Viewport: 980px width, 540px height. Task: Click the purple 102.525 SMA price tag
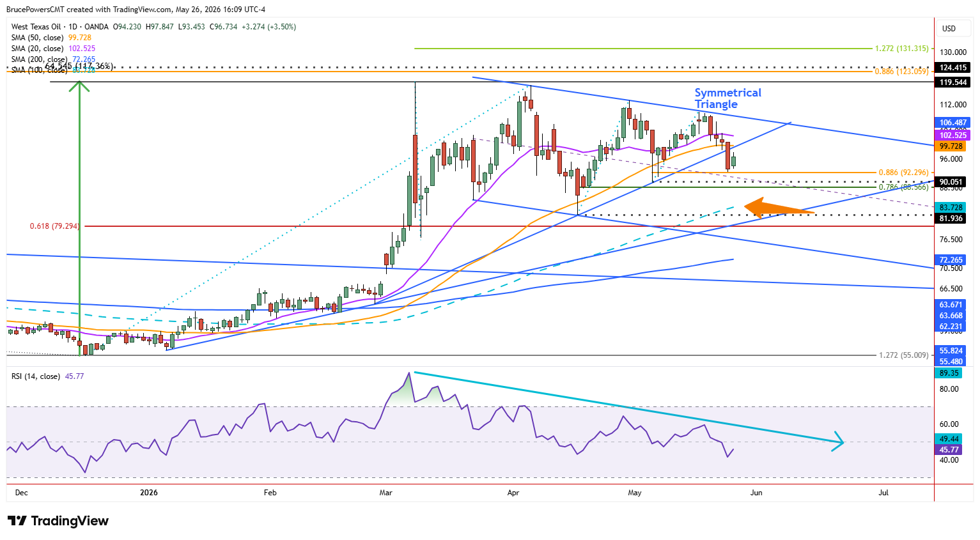pos(953,135)
